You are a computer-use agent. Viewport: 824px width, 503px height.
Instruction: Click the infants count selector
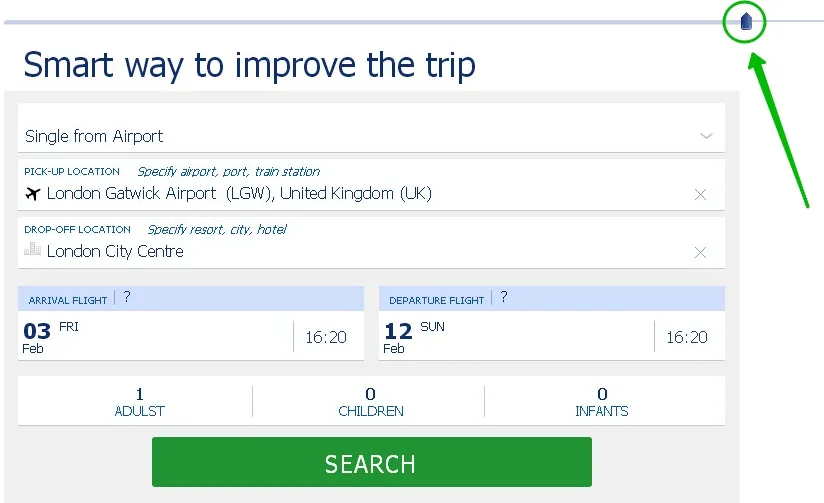(602, 401)
